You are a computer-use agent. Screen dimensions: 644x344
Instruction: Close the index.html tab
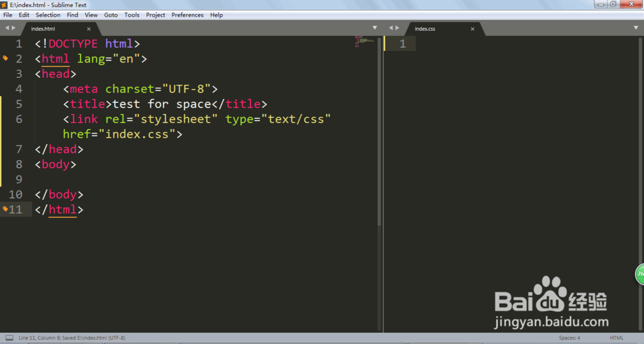pyautogui.click(x=89, y=29)
